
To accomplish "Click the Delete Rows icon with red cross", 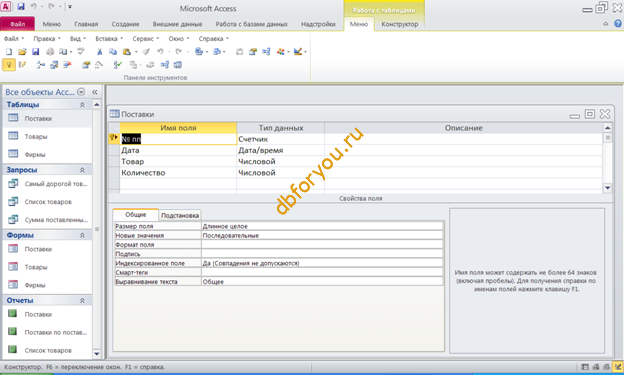I will [67, 64].
